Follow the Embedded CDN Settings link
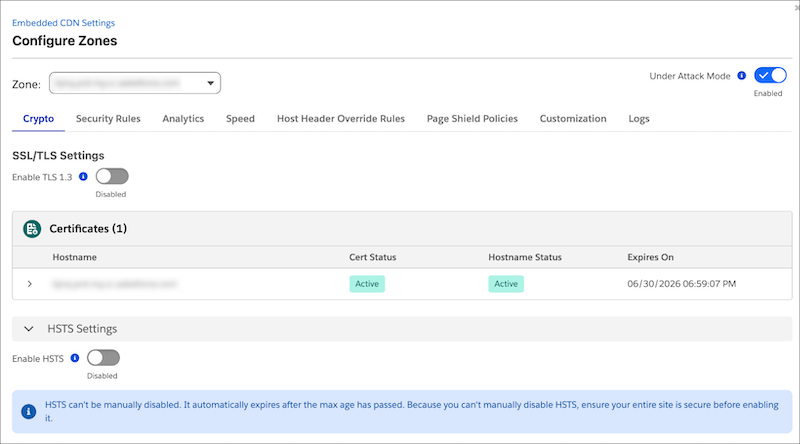800x444 pixels. (63, 23)
